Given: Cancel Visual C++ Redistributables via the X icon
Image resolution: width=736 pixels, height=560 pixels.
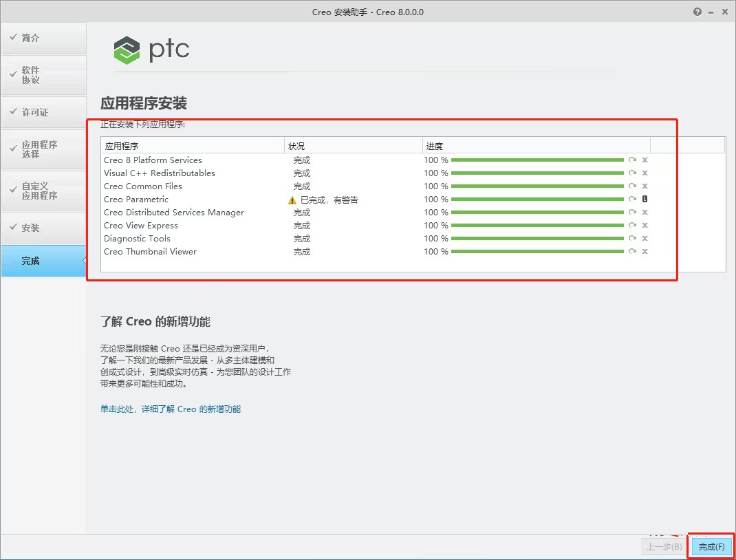Looking at the screenshot, I should click(x=645, y=173).
